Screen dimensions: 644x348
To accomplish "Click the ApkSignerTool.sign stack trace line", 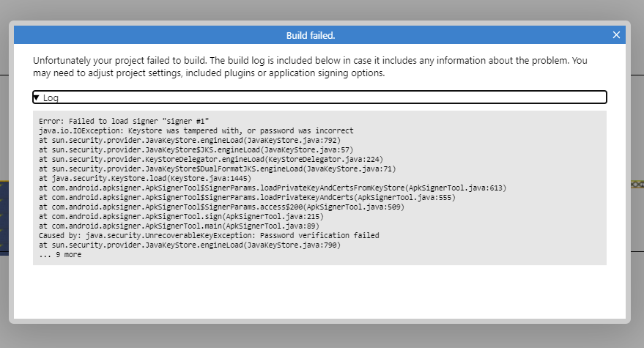I will tap(181, 216).
